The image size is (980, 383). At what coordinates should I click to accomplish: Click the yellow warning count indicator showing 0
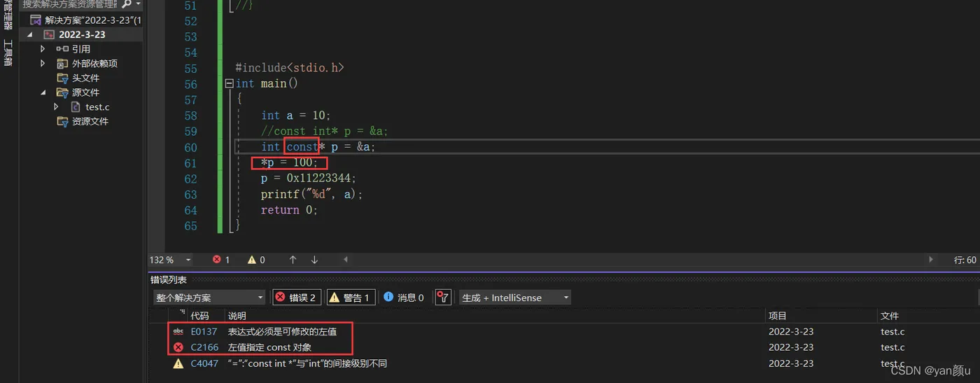click(256, 260)
